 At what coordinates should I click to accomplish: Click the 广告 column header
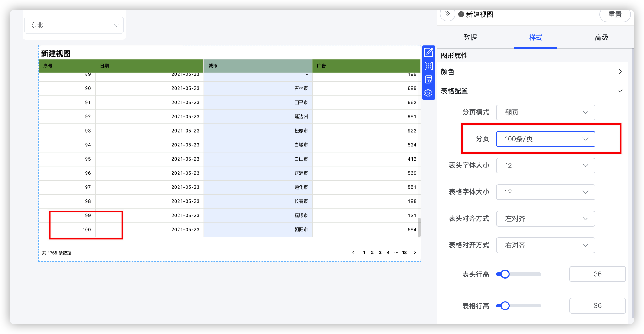pos(366,66)
